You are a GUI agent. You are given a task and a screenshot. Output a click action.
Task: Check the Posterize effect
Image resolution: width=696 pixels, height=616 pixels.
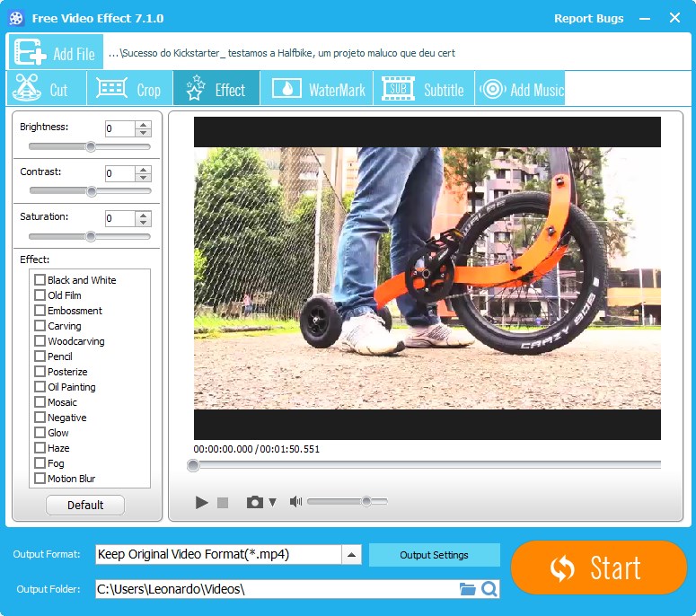pos(40,372)
